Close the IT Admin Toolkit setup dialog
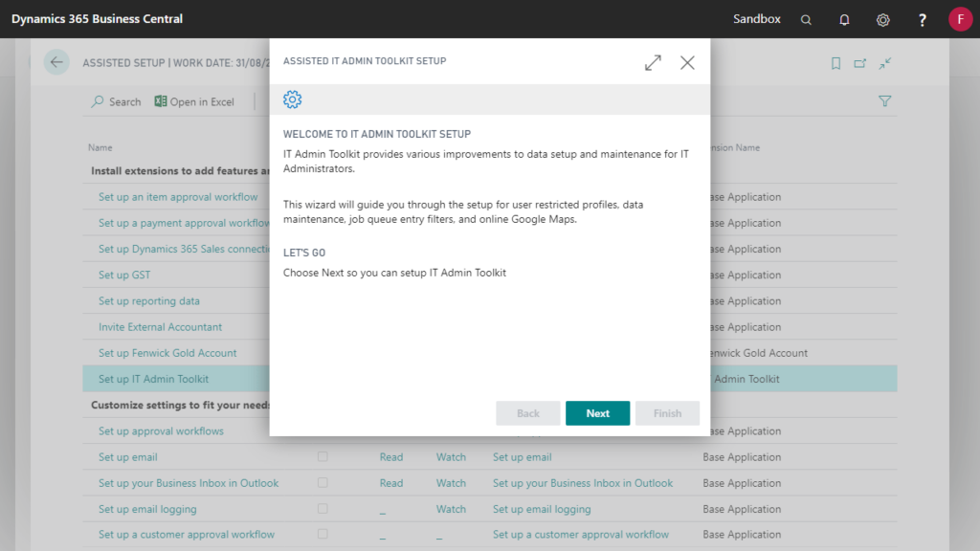Viewport: 980px width, 551px height. point(687,62)
